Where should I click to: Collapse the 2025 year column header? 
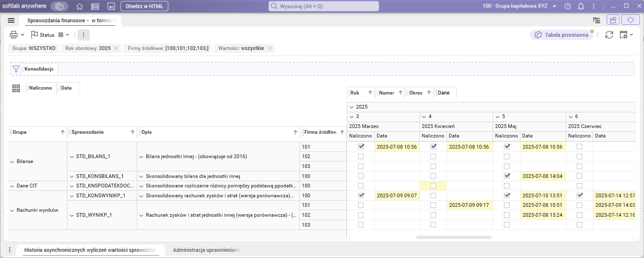pos(351,107)
